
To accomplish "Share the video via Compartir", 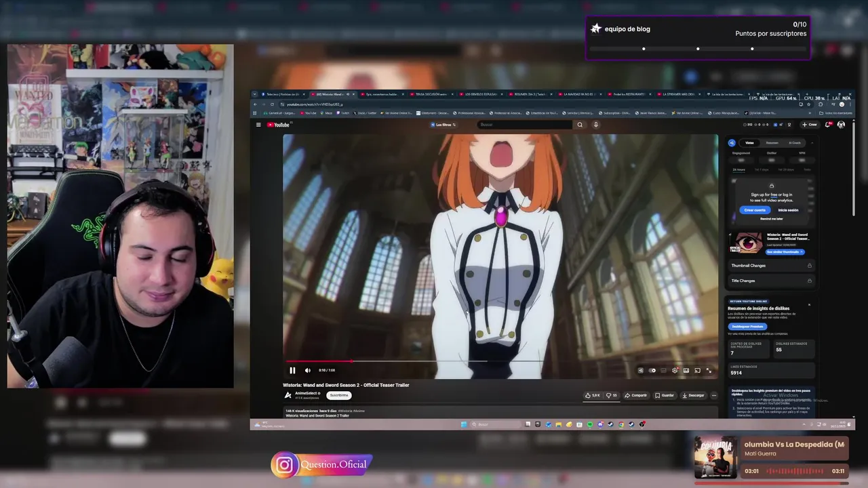I will (636, 395).
